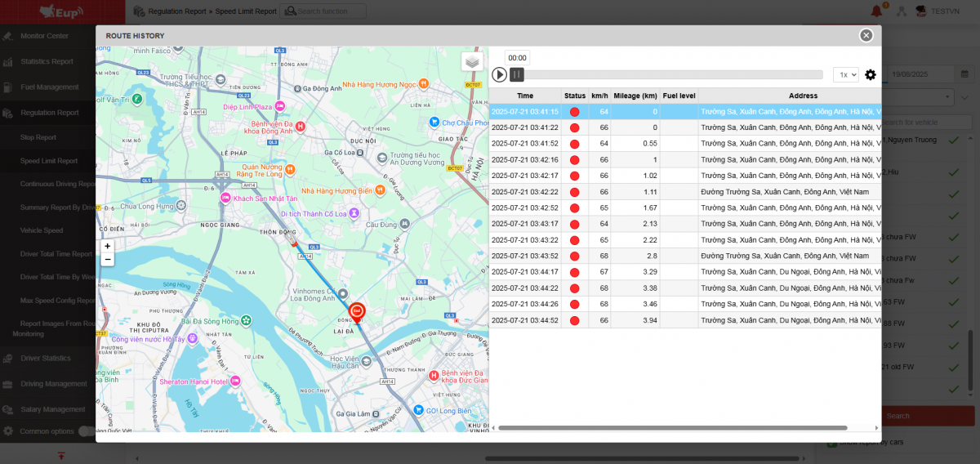The image size is (980, 464).
Task: Open Max Speed Config Report item
Action: [x=57, y=301]
